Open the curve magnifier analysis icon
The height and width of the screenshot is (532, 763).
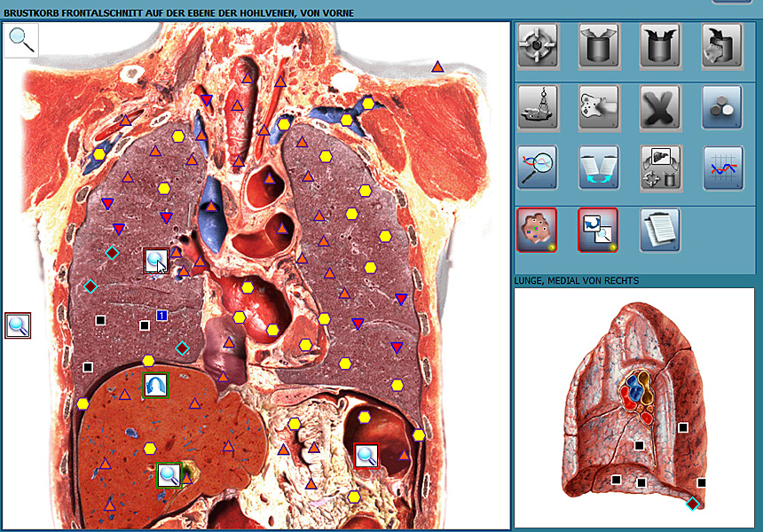click(x=538, y=168)
